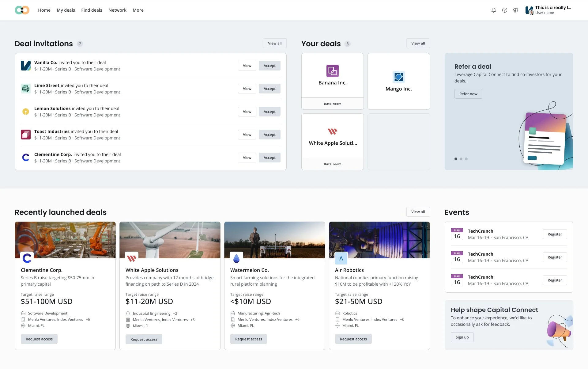Go to My deals tab
The width and height of the screenshot is (588, 369).
coord(66,10)
